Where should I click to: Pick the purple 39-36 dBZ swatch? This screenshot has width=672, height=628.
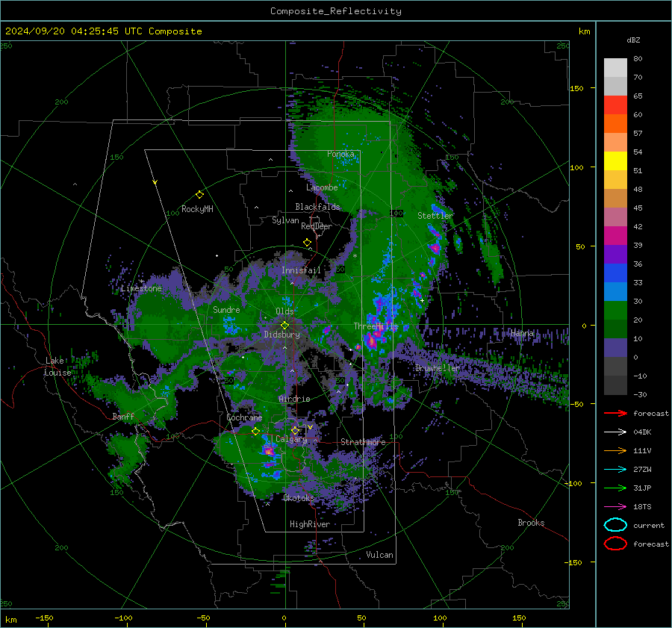[x=615, y=255]
